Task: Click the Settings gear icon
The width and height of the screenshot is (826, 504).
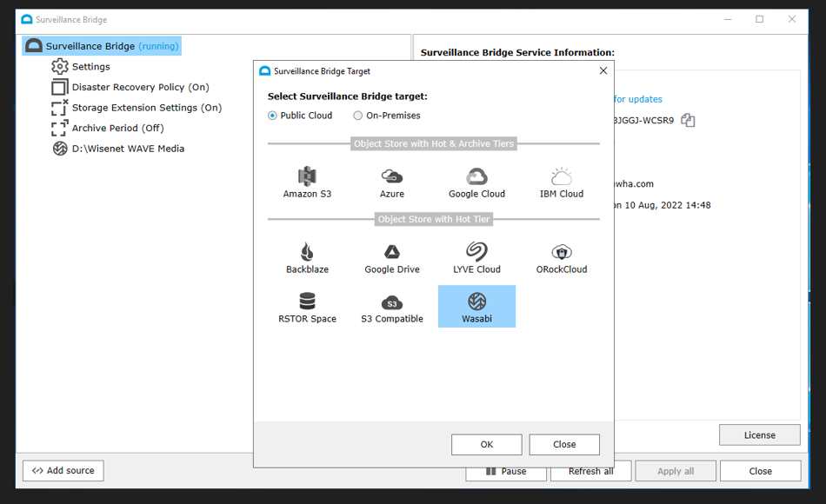Action: coord(59,66)
